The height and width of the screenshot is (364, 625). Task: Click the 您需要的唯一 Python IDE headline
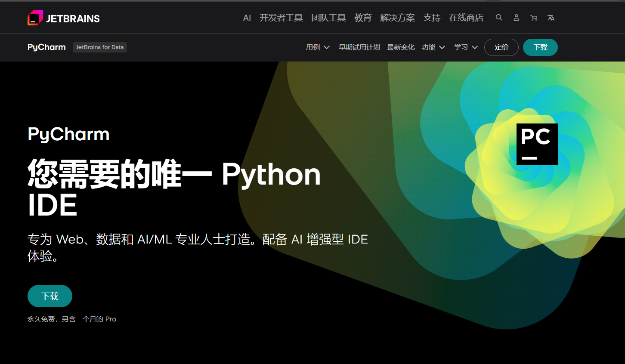click(174, 188)
